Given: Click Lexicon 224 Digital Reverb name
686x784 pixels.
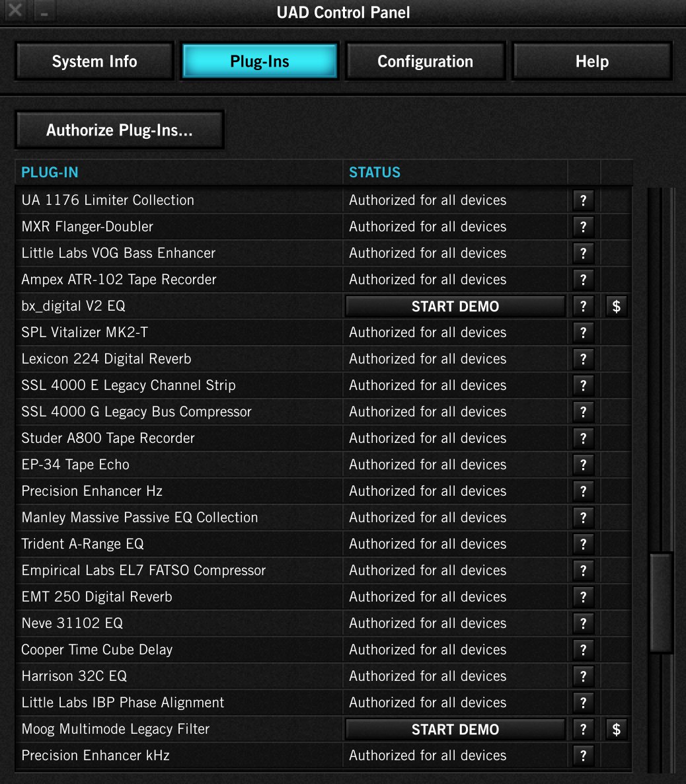Looking at the screenshot, I should pyautogui.click(x=106, y=360).
